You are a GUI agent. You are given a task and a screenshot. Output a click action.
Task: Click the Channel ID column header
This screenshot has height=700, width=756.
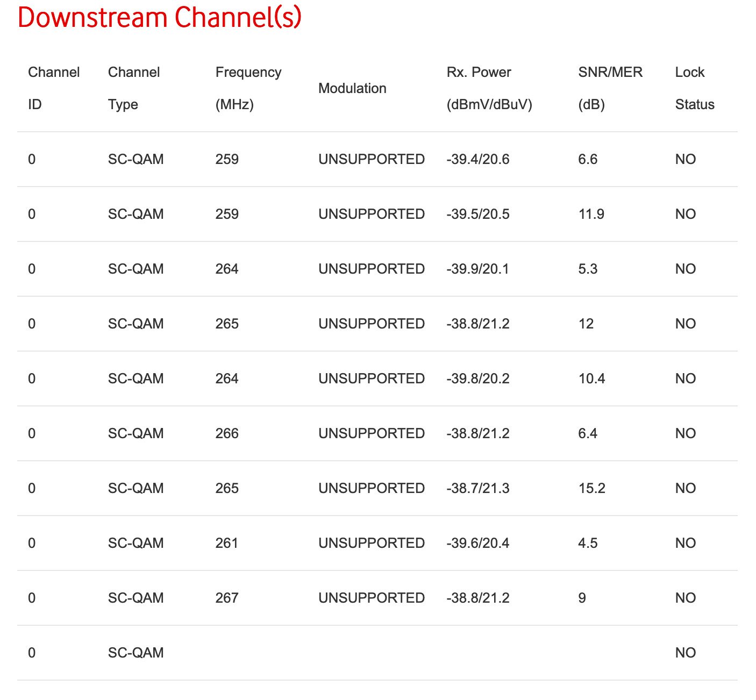[x=54, y=88]
